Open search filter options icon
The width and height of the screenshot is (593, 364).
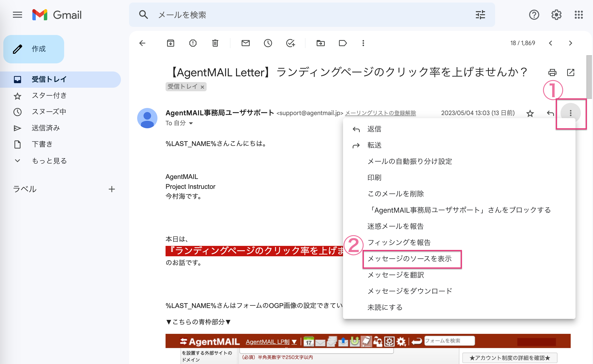click(480, 15)
